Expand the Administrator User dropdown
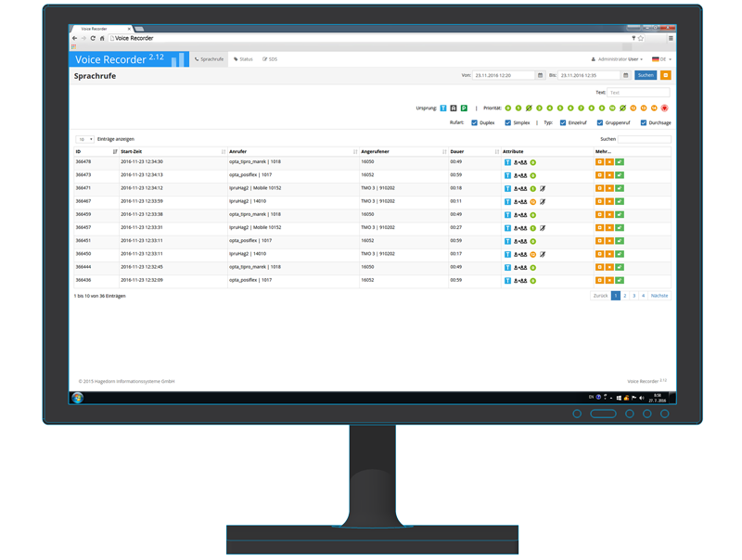Viewport: 742px width, 560px height. [x=618, y=59]
